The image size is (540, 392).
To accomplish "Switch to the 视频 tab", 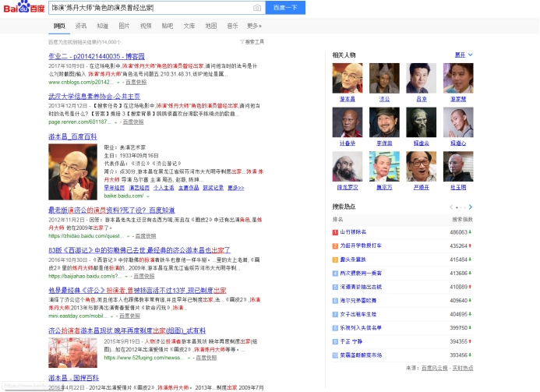I will [146, 26].
